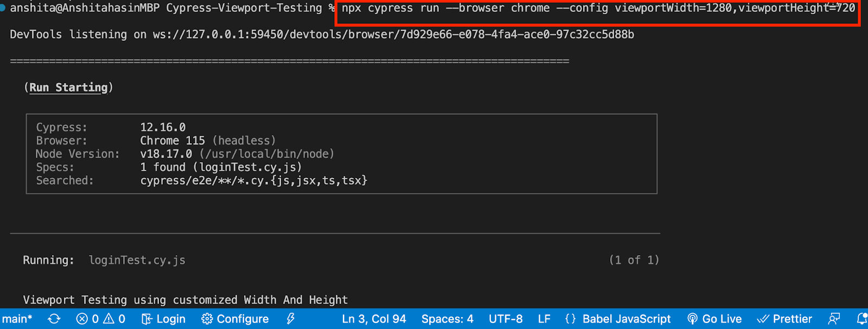Select end of line sequence LF
The width and height of the screenshot is (868, 329).
544,319
